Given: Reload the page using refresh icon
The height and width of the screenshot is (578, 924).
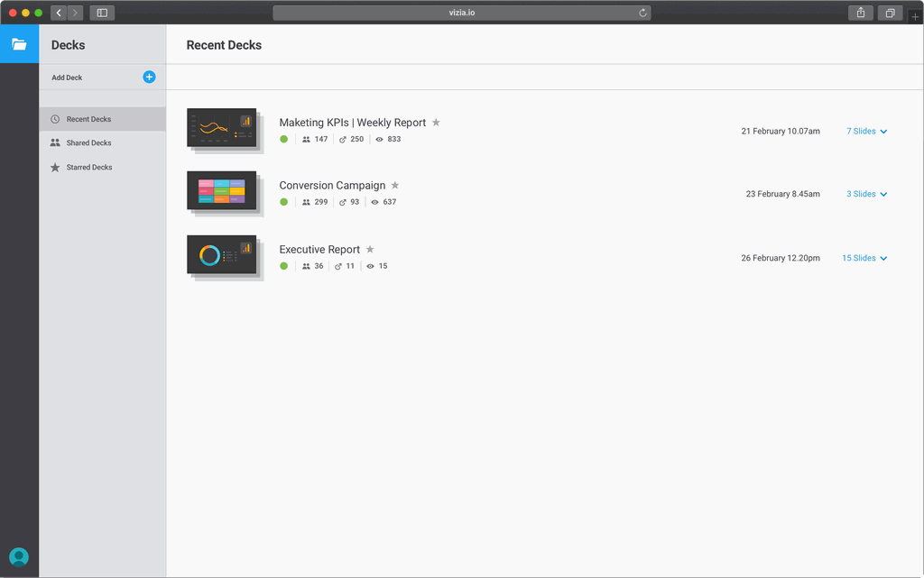Looking at the screenshot, I should pos(642,13).
